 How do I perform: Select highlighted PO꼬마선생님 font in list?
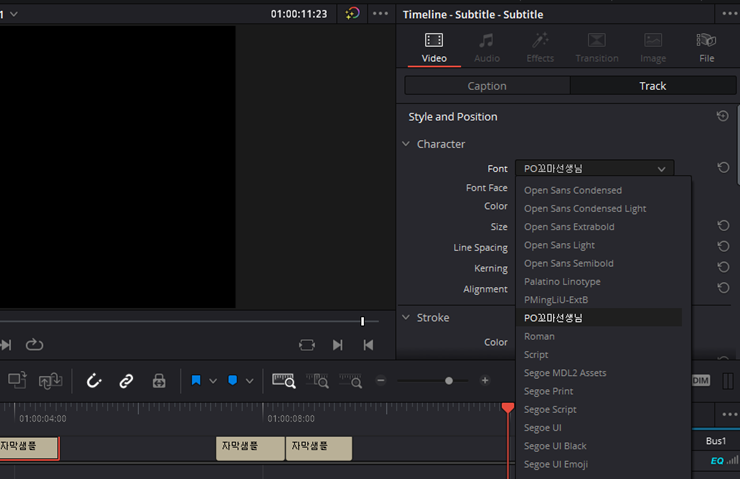[x=599, y=318]
